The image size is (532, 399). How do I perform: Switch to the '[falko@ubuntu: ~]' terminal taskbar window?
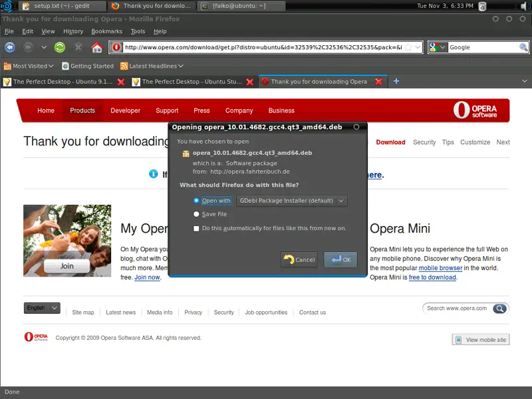coord(241,6)
